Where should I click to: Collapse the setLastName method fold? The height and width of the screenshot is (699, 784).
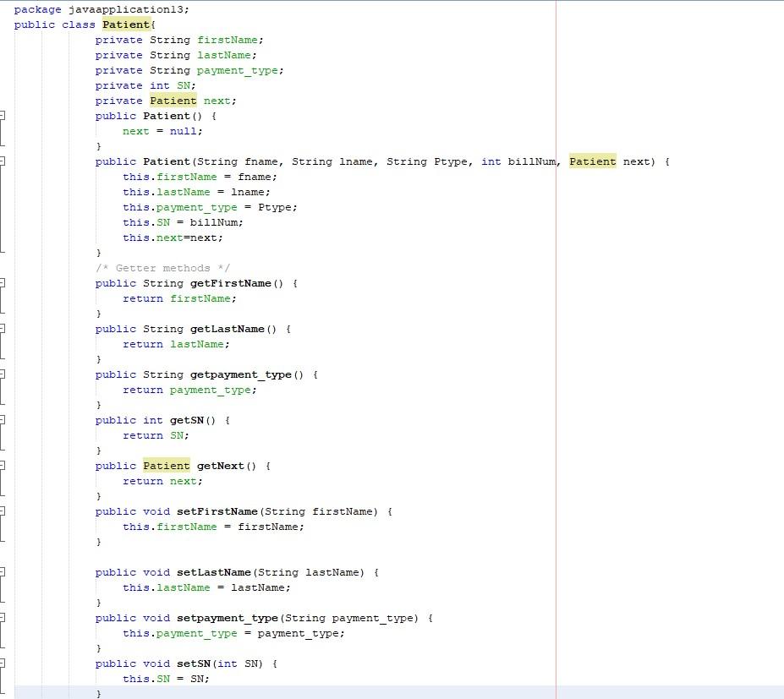[3, 572]
